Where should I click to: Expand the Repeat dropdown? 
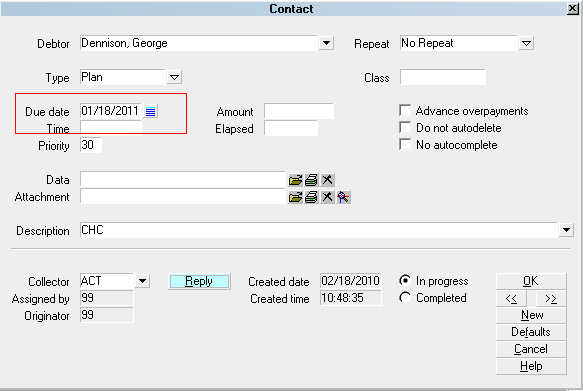click(x=526, y=43)
